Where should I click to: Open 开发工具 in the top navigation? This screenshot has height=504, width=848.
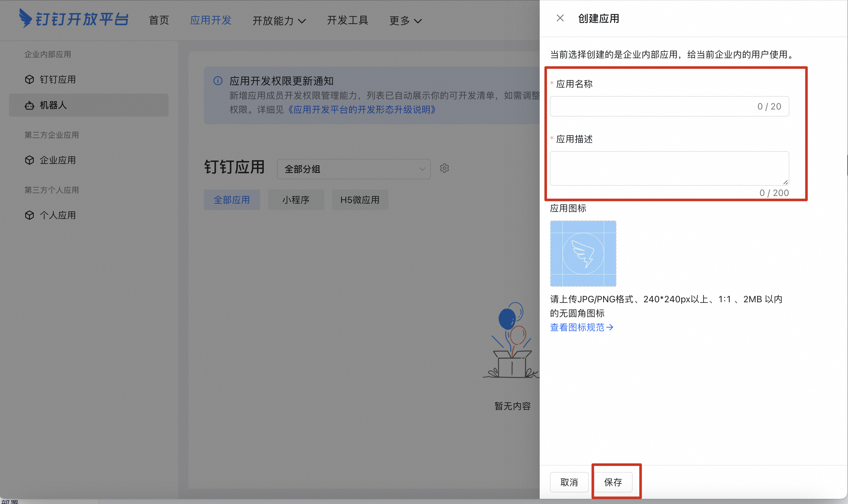pyautogui.click(x=347, y=21)
